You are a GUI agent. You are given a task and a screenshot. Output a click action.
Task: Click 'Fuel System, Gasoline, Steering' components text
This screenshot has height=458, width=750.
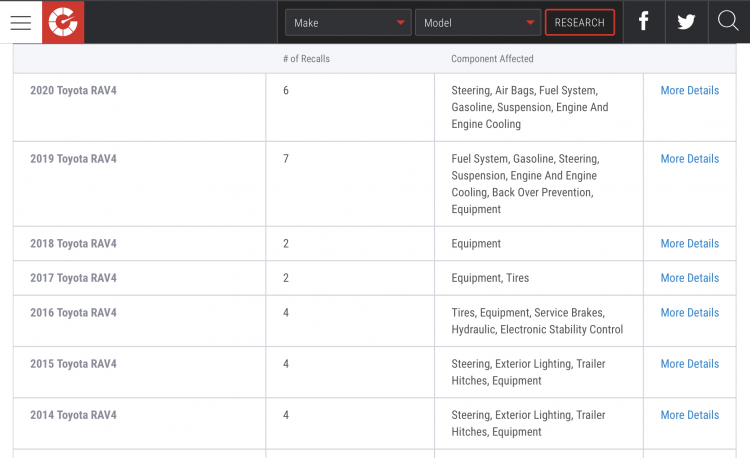(x=525, y=184)
